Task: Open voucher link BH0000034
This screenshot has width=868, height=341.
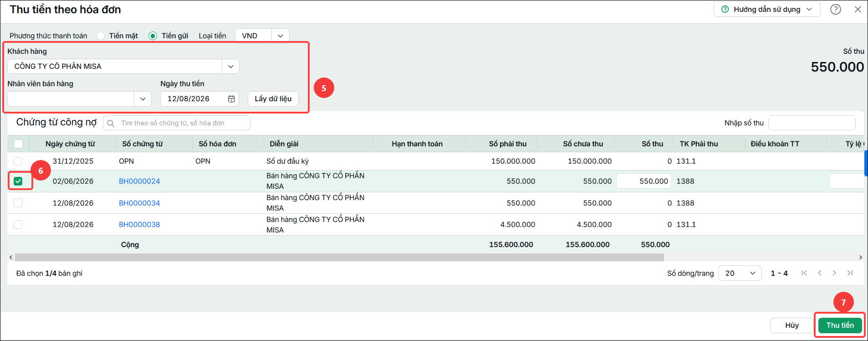Action: pos(139,203)
